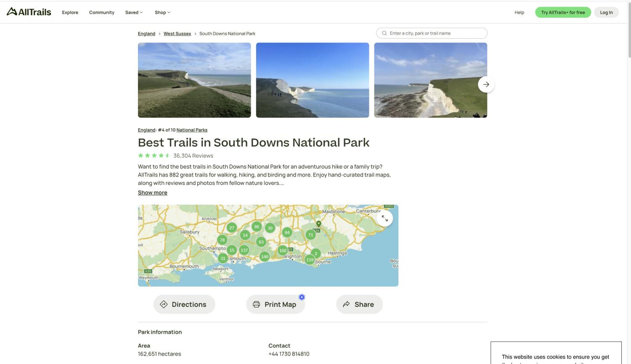Open the Community menu item

point(102,12)
